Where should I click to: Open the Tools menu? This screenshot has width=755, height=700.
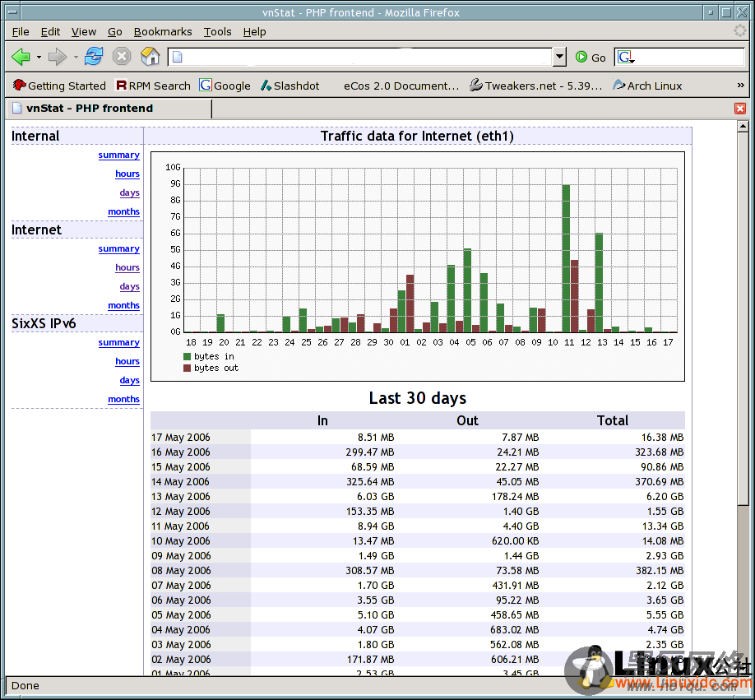click(217, 32)
